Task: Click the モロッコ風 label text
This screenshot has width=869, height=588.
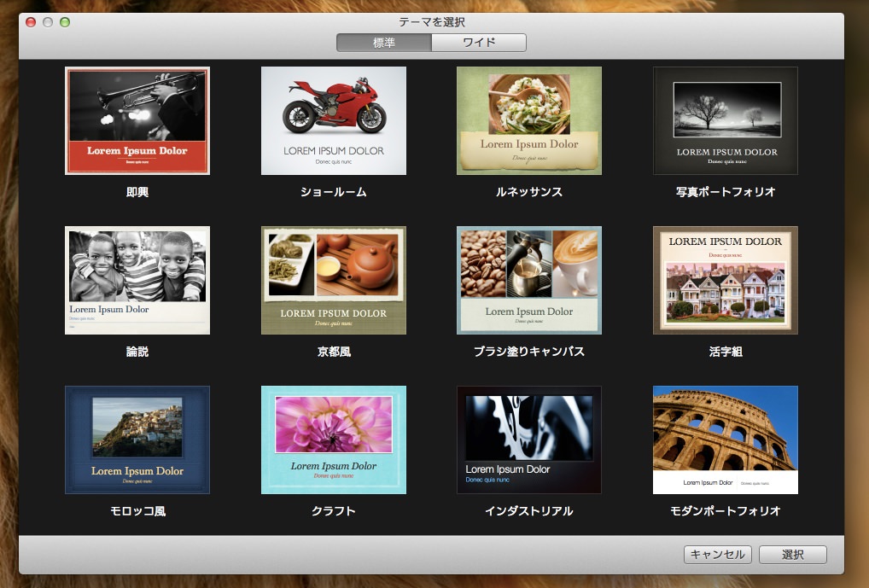Action: 137,511
